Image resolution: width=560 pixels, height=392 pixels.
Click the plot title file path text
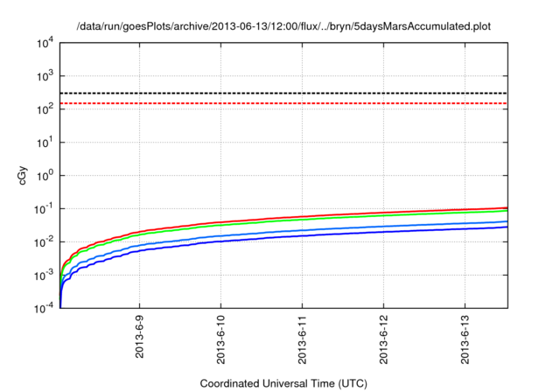[x=283, y=26]
